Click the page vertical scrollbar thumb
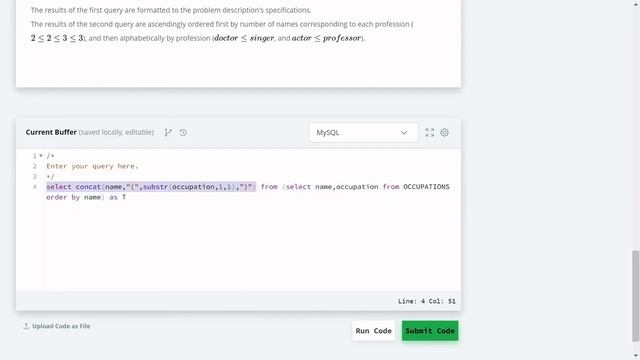 point(636,296)
